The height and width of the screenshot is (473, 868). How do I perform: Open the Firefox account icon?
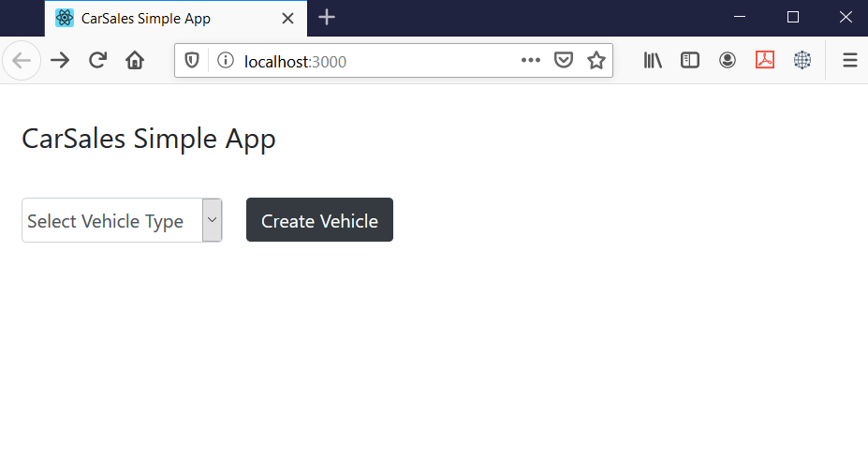(728, 60)
